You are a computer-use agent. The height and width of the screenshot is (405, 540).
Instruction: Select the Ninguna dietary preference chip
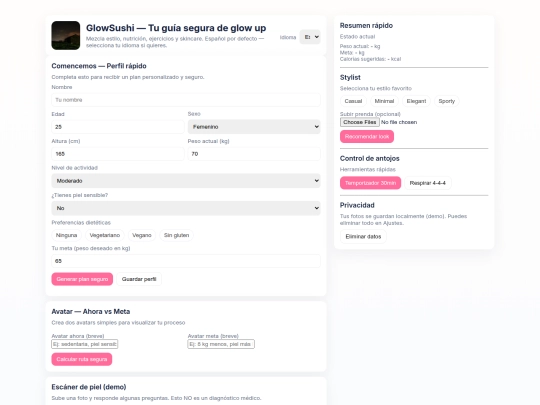(x=66, y=235)
